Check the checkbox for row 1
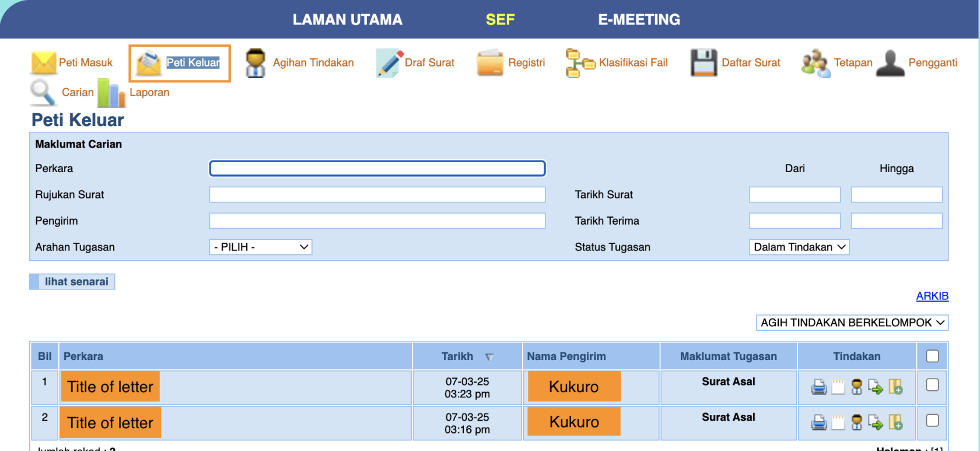 coord(932,385)
